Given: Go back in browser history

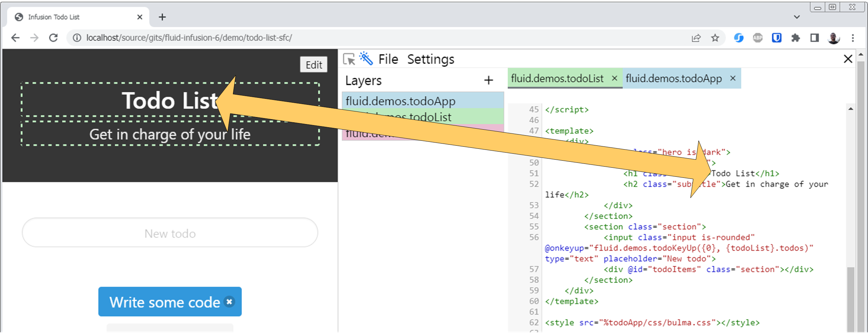Looking at the screenshot, I should (15, 38).
